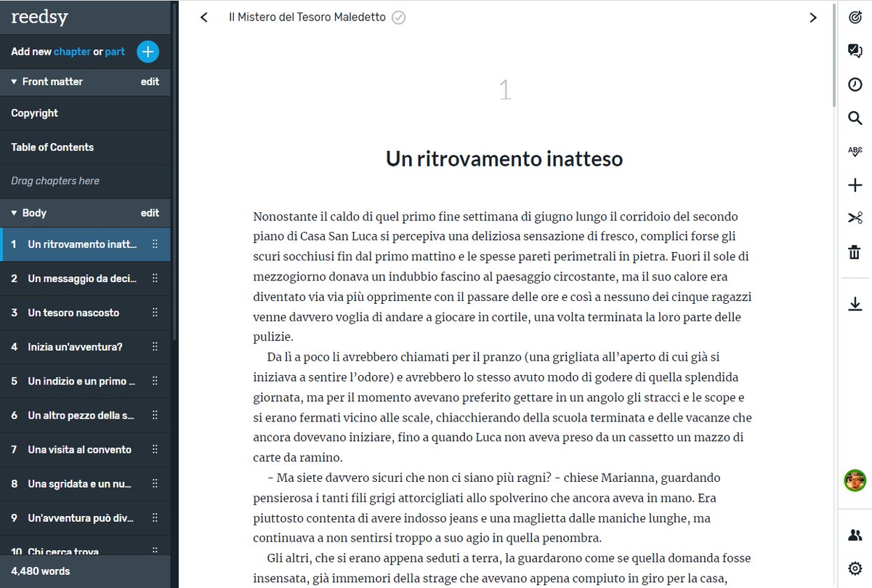Open the user avatar profile
The height and width of the screenshot is (588, 872).
855,480
